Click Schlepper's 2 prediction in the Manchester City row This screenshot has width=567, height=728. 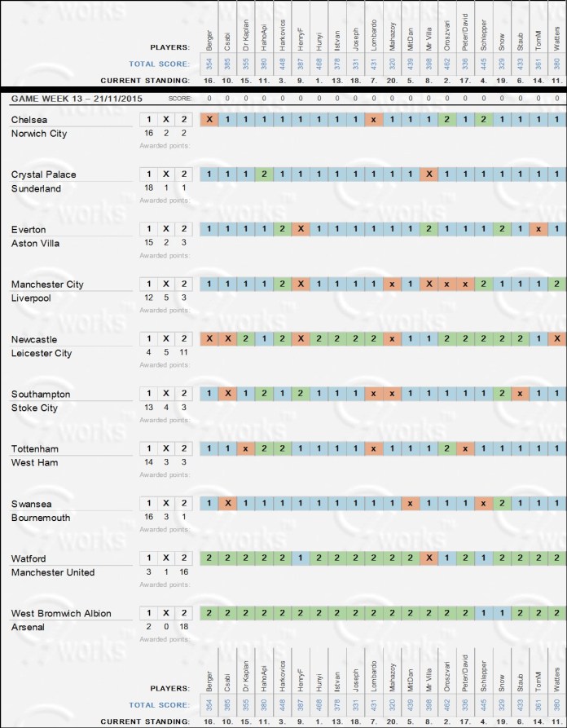483,284
